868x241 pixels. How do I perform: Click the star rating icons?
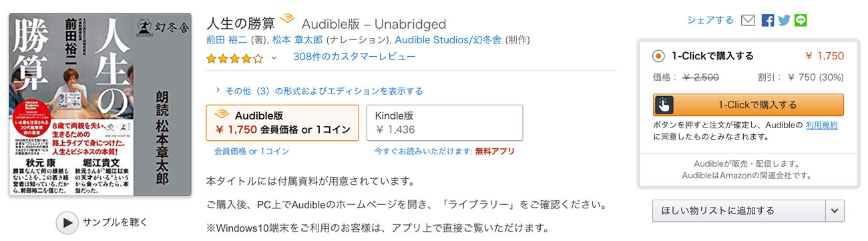pyautogui.click(x=234, y=58)
